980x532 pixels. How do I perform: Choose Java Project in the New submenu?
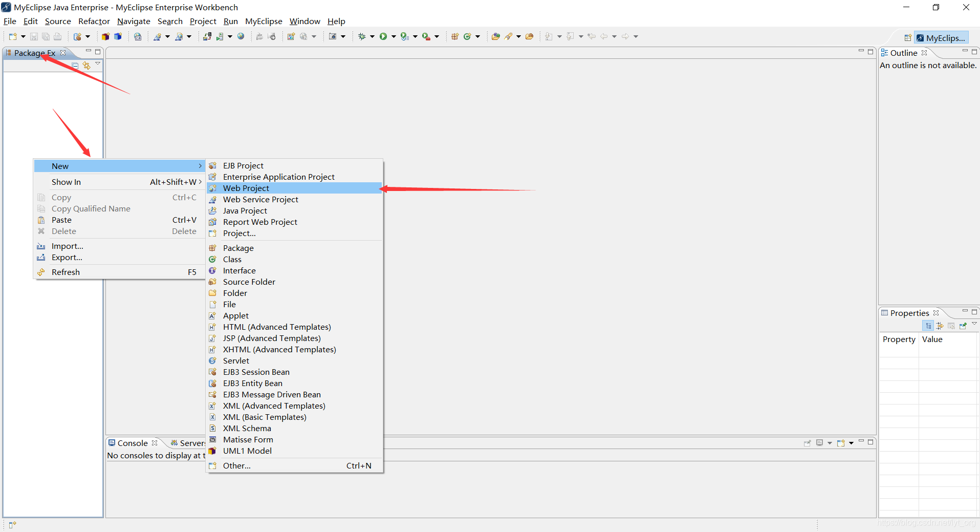[x=294, y=210]
